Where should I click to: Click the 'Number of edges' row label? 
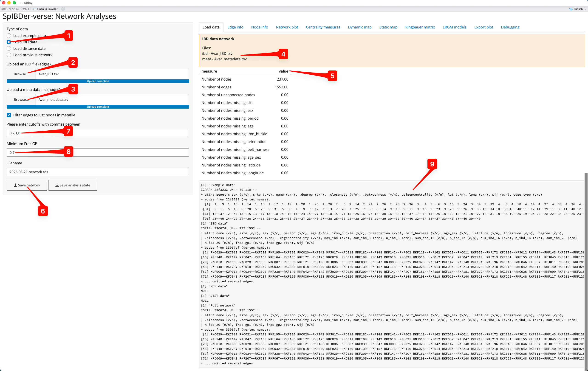tap(216, 87)
